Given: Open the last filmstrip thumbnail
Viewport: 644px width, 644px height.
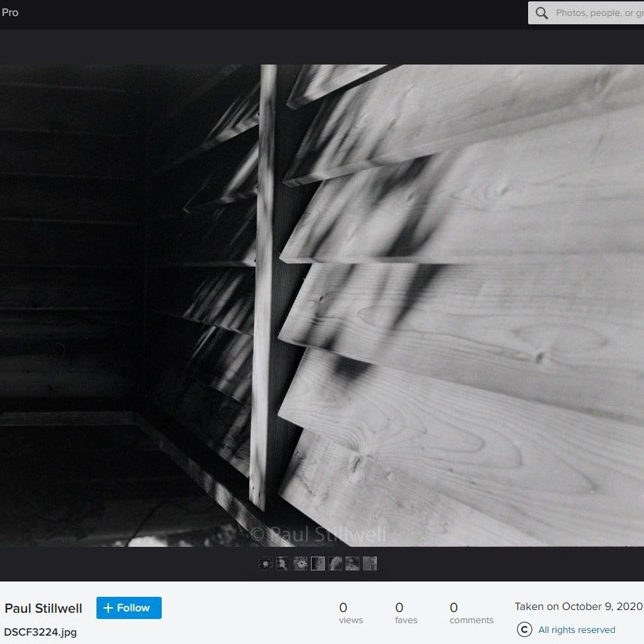Looking at the screenshot, I should 370,563.
